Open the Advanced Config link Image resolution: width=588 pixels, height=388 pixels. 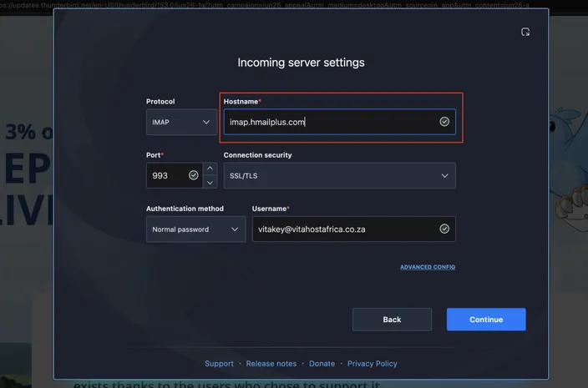[x=428, y=267]
